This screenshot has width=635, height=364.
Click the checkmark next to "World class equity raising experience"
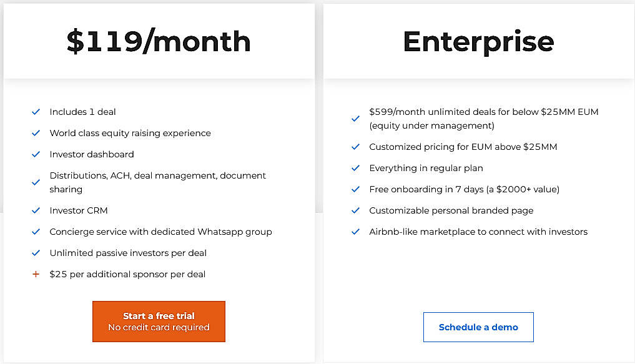pyautogui.click(x=36, y=133)
